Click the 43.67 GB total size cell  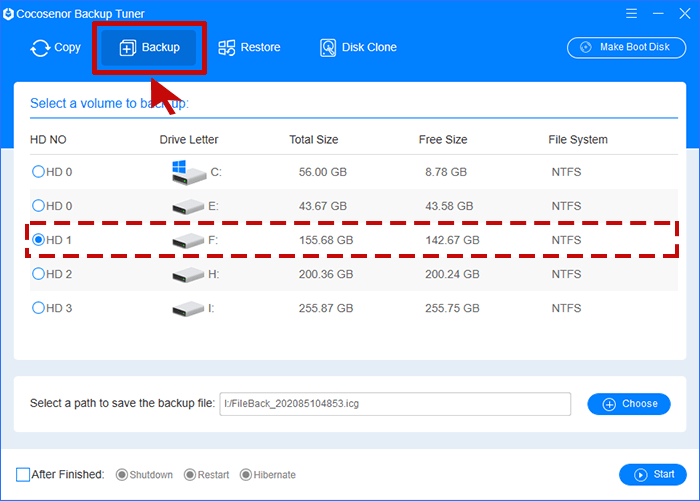323,206
